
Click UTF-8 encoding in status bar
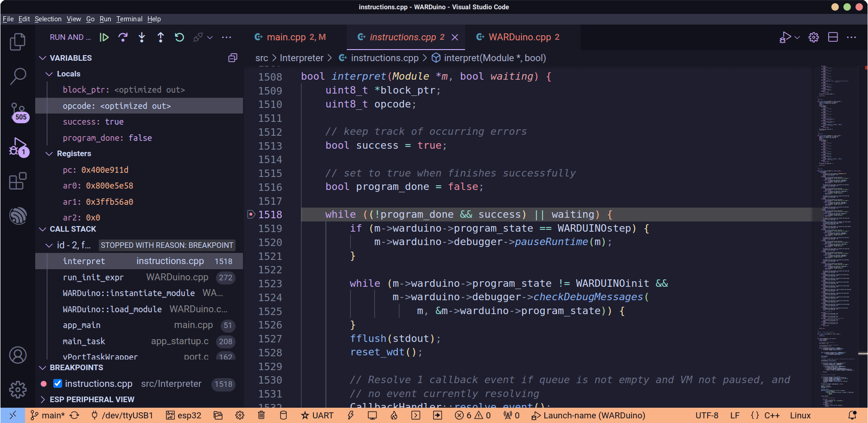pos(707,416)
